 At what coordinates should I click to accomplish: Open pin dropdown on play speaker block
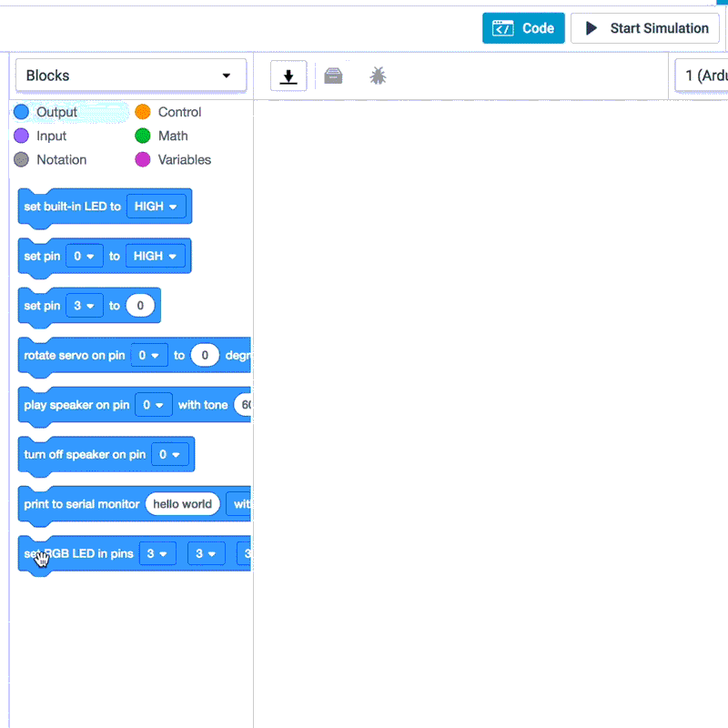153,405
